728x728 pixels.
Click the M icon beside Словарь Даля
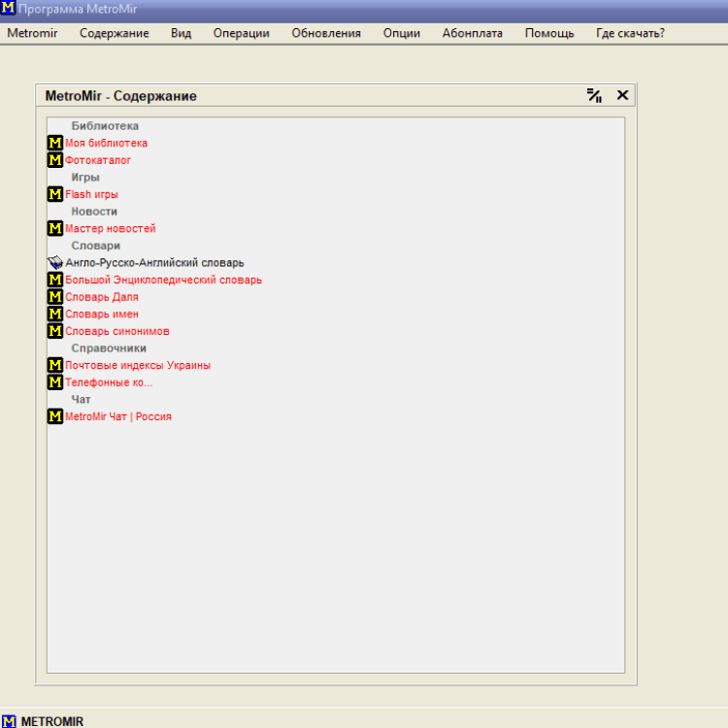pyautogui.click(x=55, y=297)
